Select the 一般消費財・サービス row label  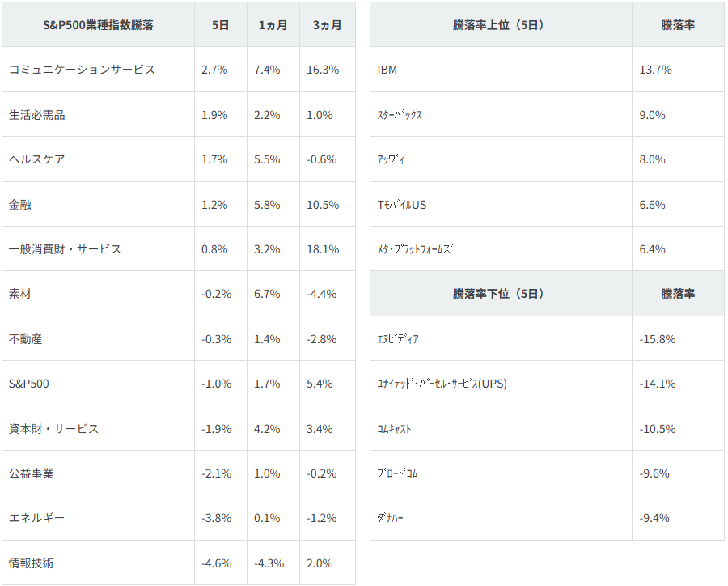tap(65, 249)
